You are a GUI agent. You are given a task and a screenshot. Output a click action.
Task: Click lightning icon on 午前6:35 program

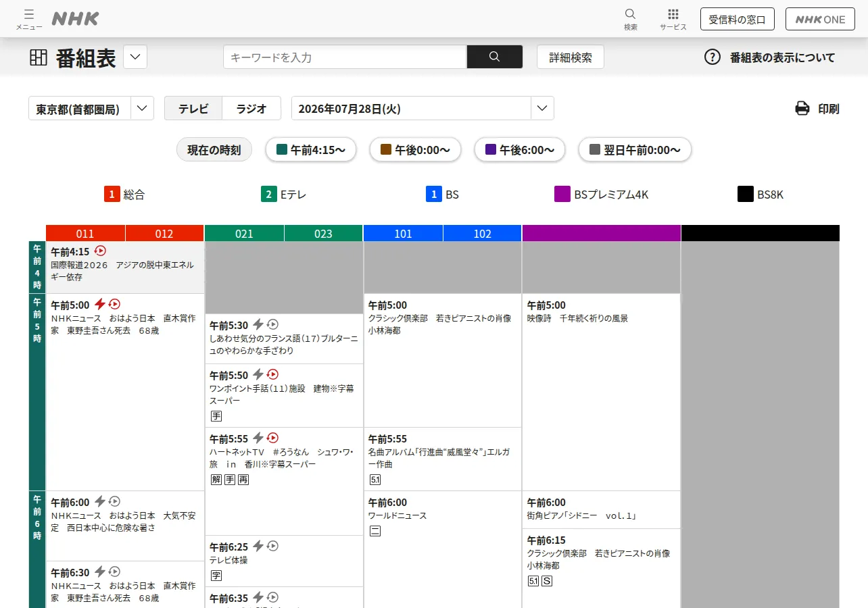pyautogui.click(x=258, y=597)
